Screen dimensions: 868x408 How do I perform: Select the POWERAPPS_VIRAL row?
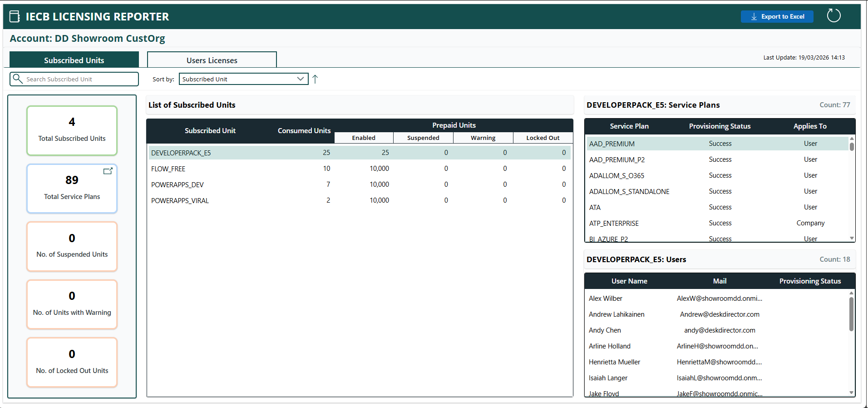[x=359, y=200]
